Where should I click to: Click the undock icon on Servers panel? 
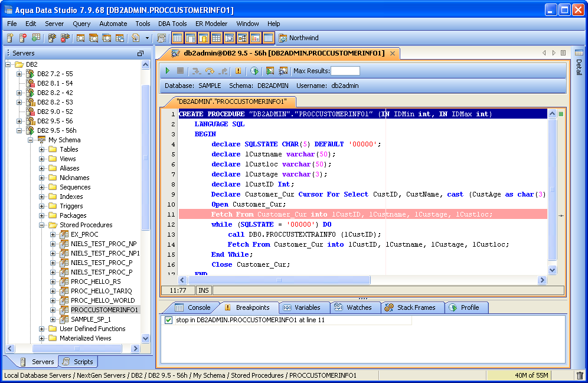click(140, 53)
